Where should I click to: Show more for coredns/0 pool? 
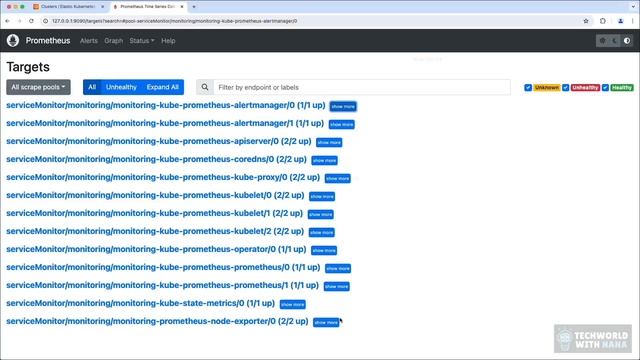[324, 160]
